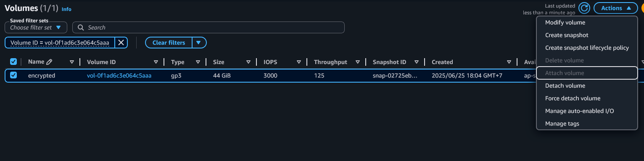Sort by IOPS column arrow
The height and width of the screenshot is (161, 644).
tap(299, 62)
